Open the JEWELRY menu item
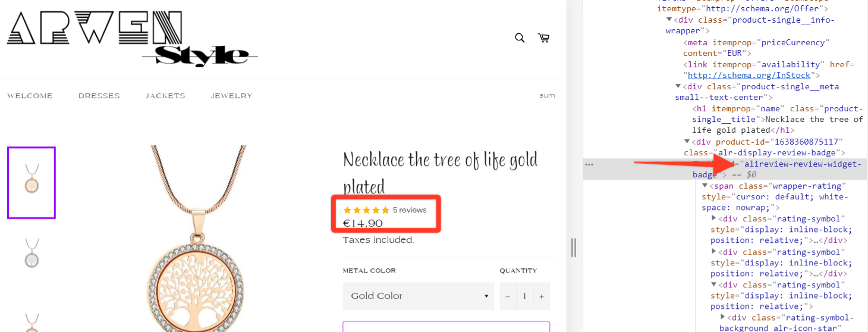868x332 pixels. 231,96
